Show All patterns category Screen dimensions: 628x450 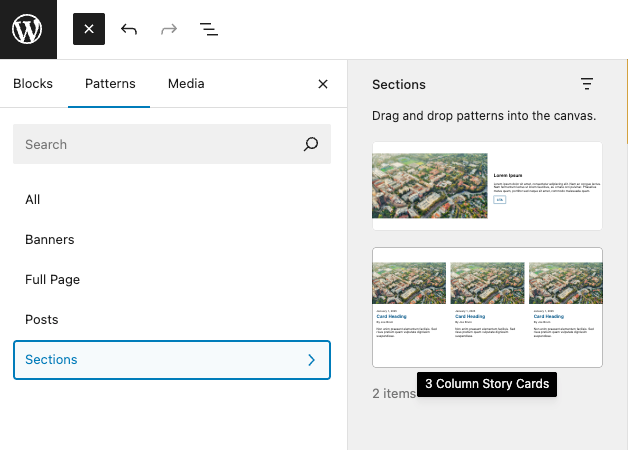point(33,199)
